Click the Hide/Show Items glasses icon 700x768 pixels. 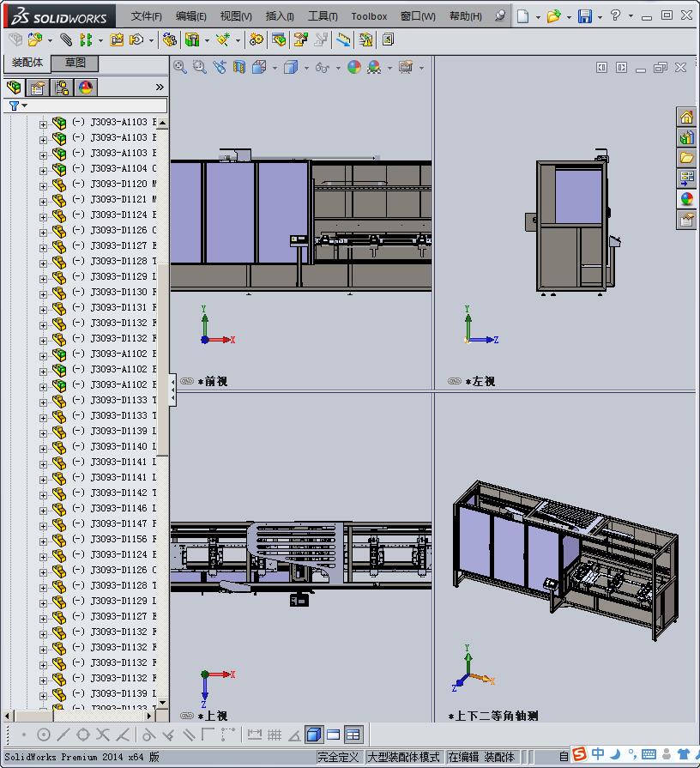[322, 67]
